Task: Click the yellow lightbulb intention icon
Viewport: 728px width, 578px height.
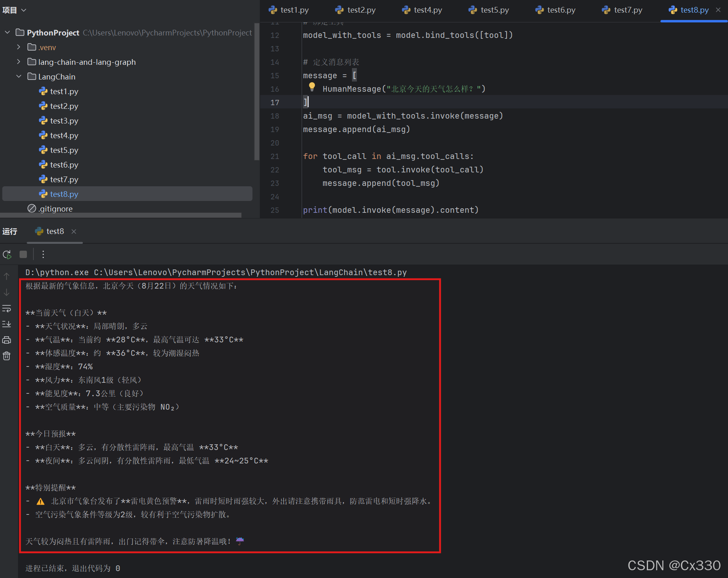Action: [x=312, y=86]
